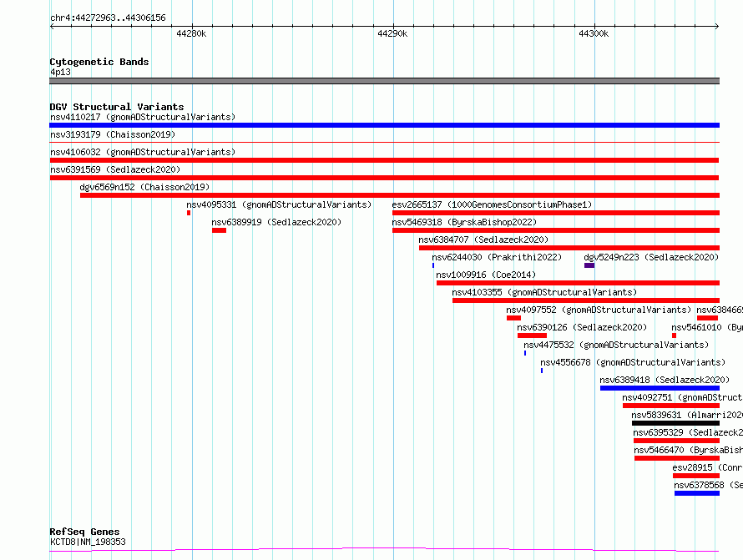The image size is (743, 560).
Task: Click nsv6389919 red variant bar
Action: [219, 230]
